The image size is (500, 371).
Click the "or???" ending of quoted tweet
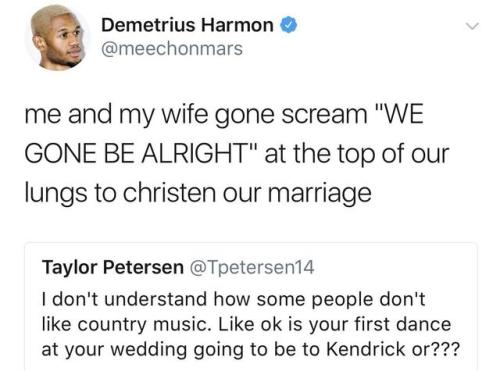click(436, 349)
